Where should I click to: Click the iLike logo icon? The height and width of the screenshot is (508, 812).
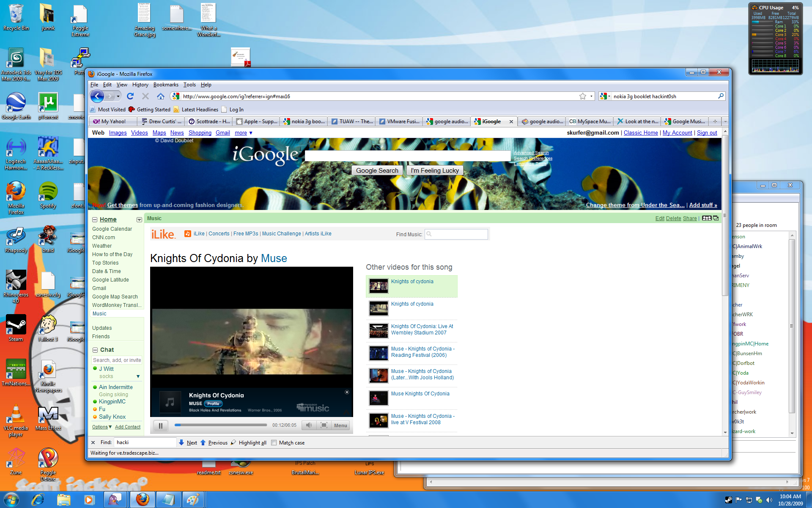(x=163, y=234)
